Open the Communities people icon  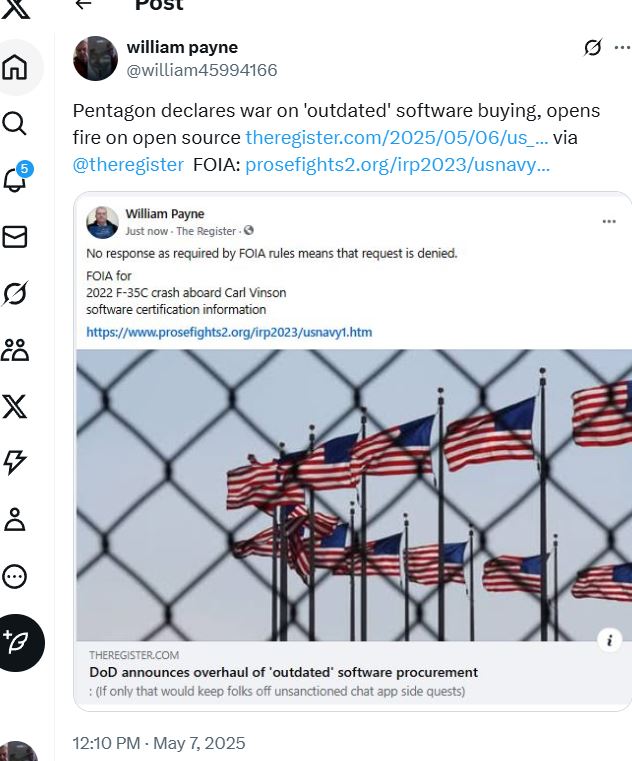15,350
